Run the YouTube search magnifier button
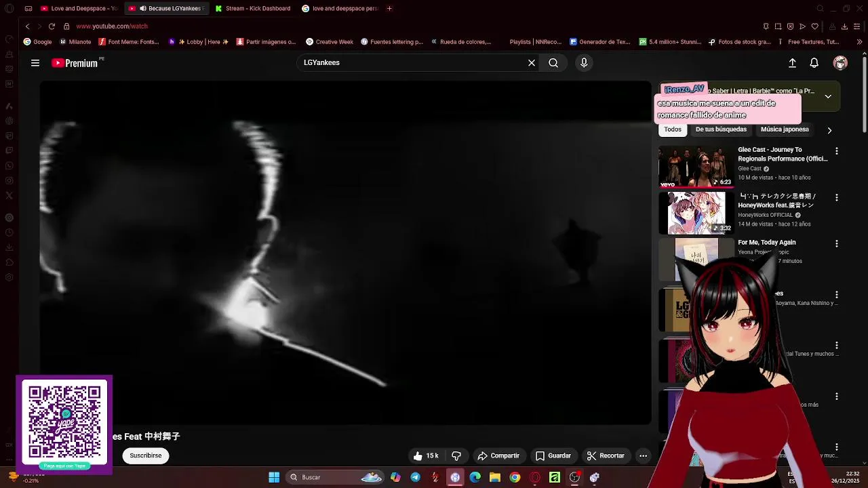This screenshot has height=488, width=868. click(x=553, y=63)
